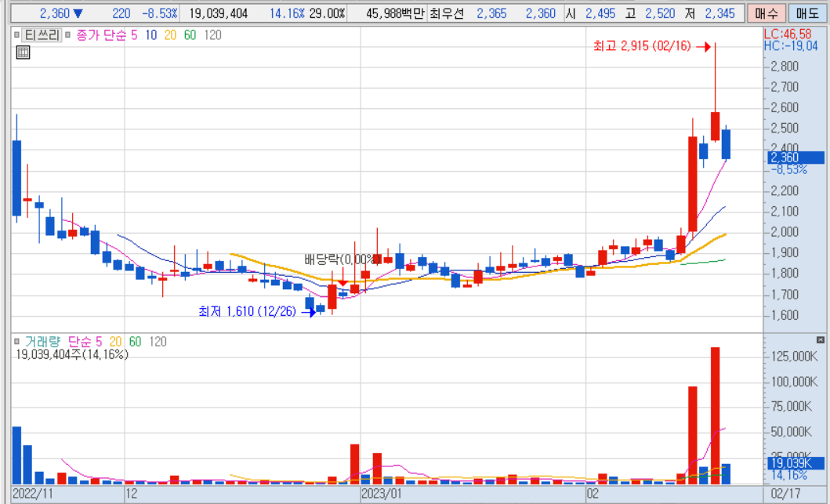Toggle the 5-day price moving average label
This screenshot has width=830, height=504.
coord(133,35)
